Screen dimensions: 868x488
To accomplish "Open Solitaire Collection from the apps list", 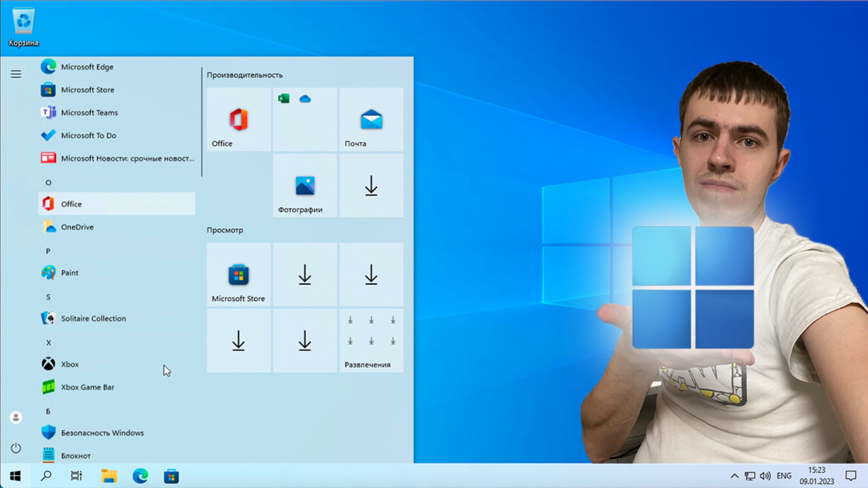I will point(93,319).
